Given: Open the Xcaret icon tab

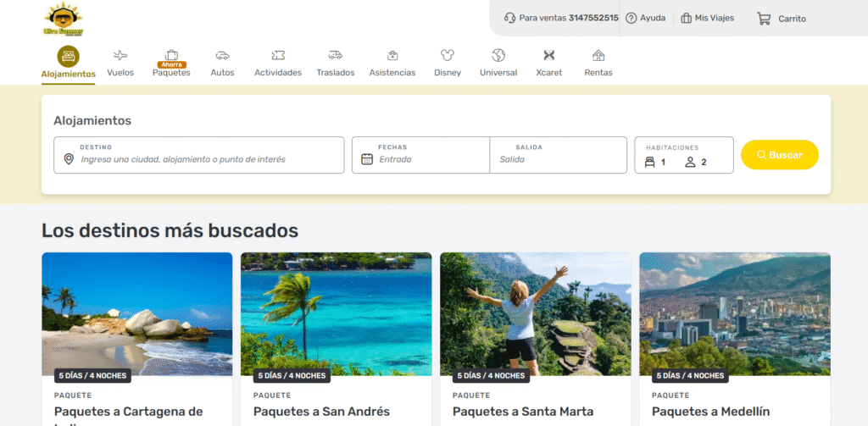Looking at the screenshot, I should coord(548,55).
